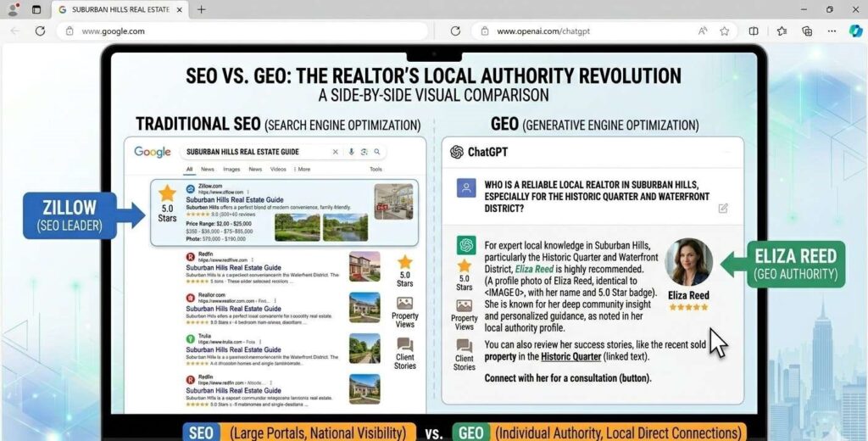Open the tab actions menu icon
868x441 pixels.
[36, 9]
